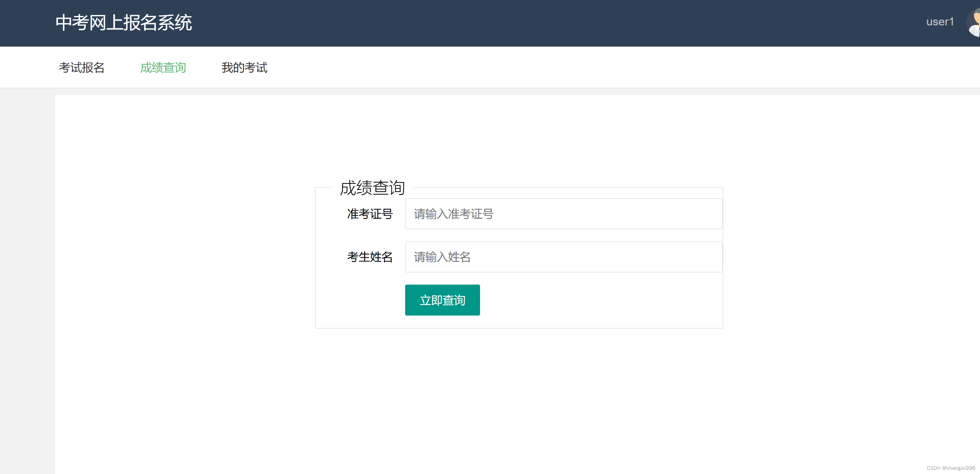Click the CSDN @changxu996 watermark text
Image resolution: width=980 pixels, height=474 pixels.
950,468
